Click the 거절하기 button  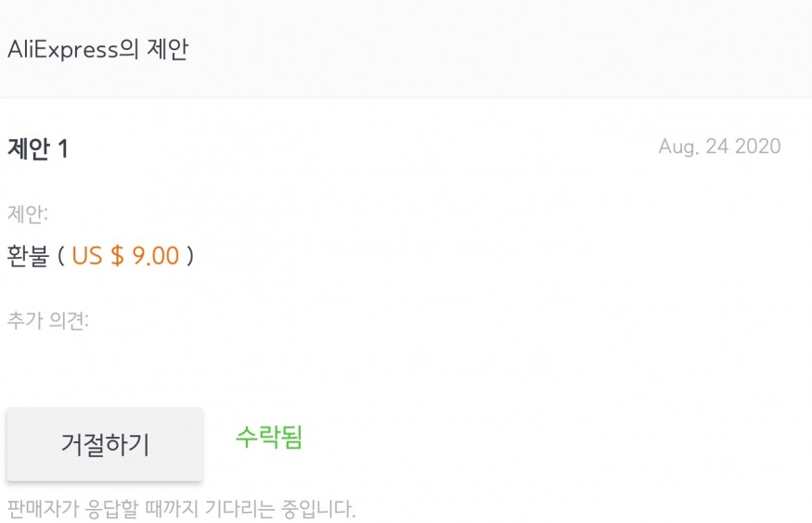point(105,444)
